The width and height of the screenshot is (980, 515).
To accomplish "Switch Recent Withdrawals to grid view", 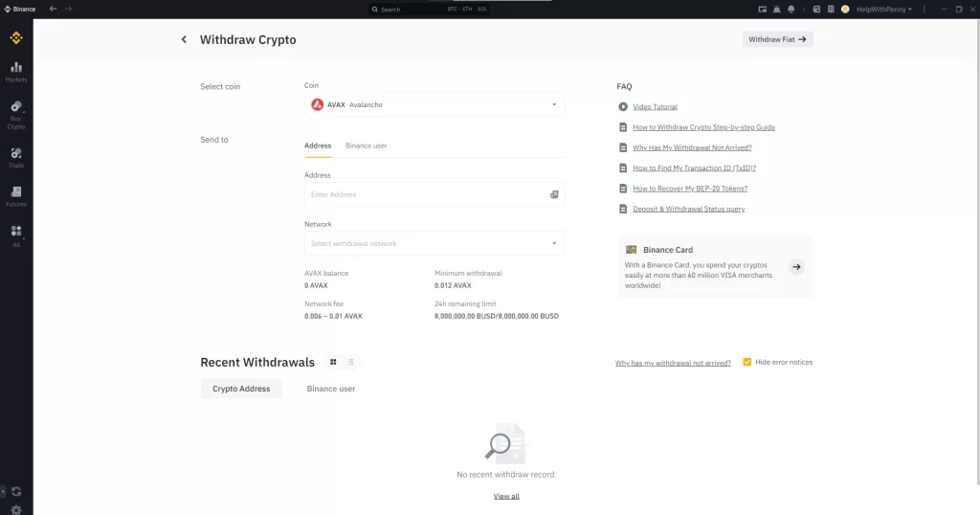I will pyautogui.click(x=333, y=362).
